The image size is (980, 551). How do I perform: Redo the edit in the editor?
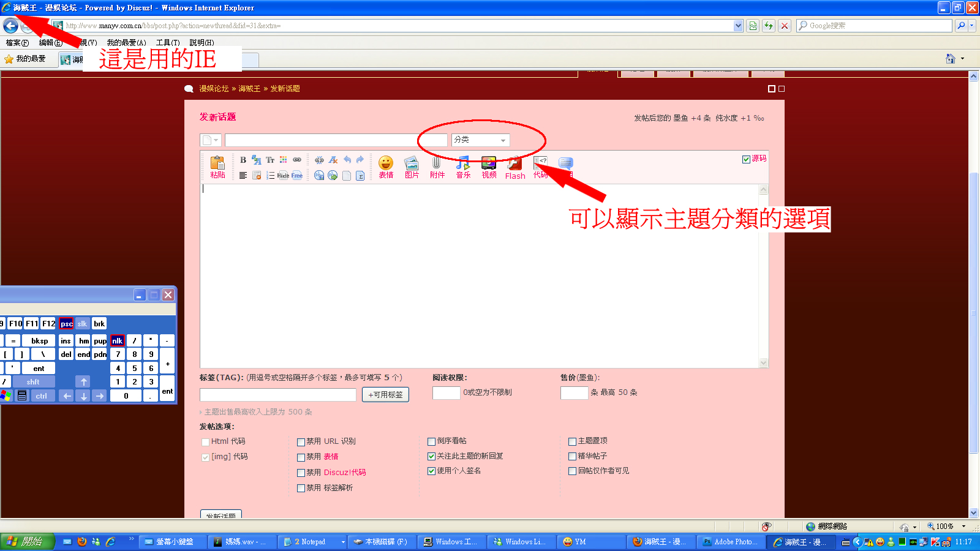360,160
